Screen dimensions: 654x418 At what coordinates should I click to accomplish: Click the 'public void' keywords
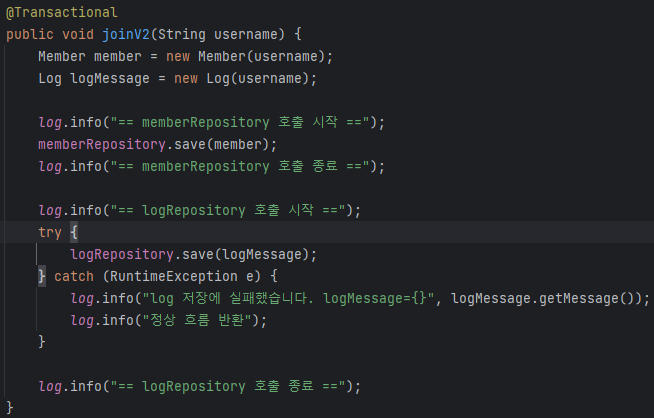coord(50,34)
